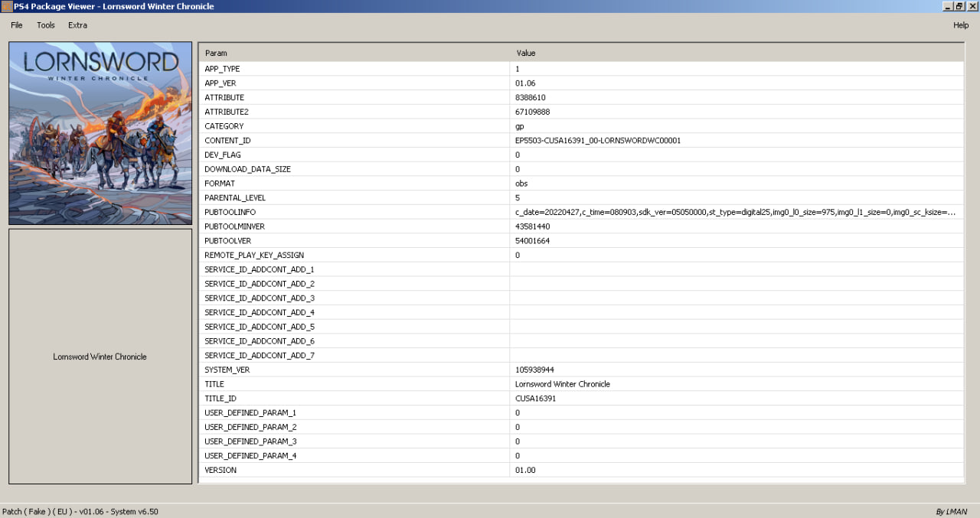
Task: Click the By LMAN credit in status bar
Action: click(x=951, y=511)
